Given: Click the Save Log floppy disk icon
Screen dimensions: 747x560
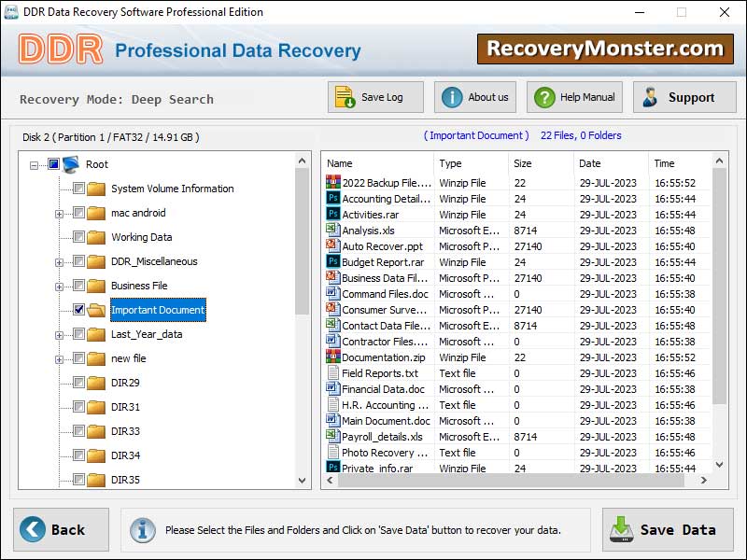Looking at the screenshot, I should coord(345,97).
